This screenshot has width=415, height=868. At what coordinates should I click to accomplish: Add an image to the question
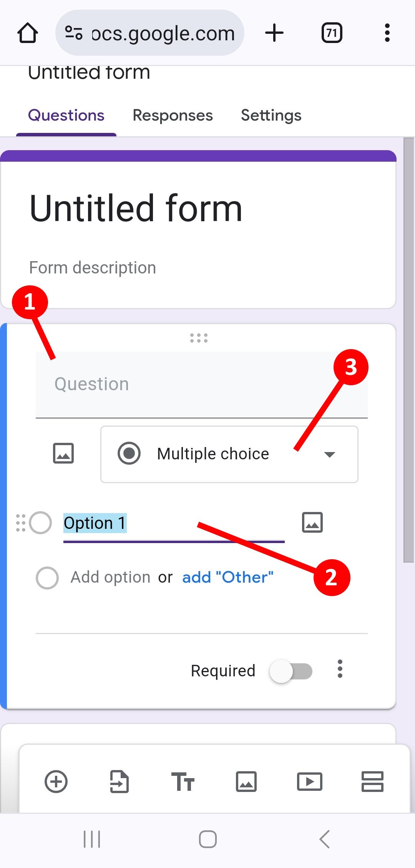63,453
